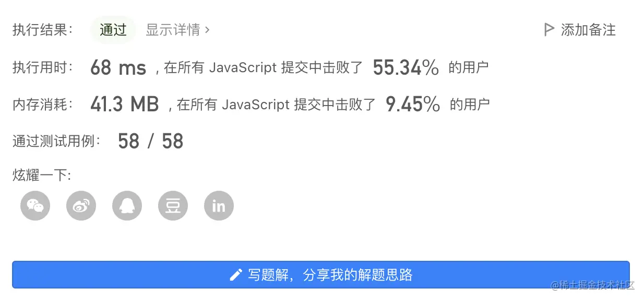
Task: Expand the 显示详情 chevron arrow
Action: pyautogui.click(x=207, y=30)
